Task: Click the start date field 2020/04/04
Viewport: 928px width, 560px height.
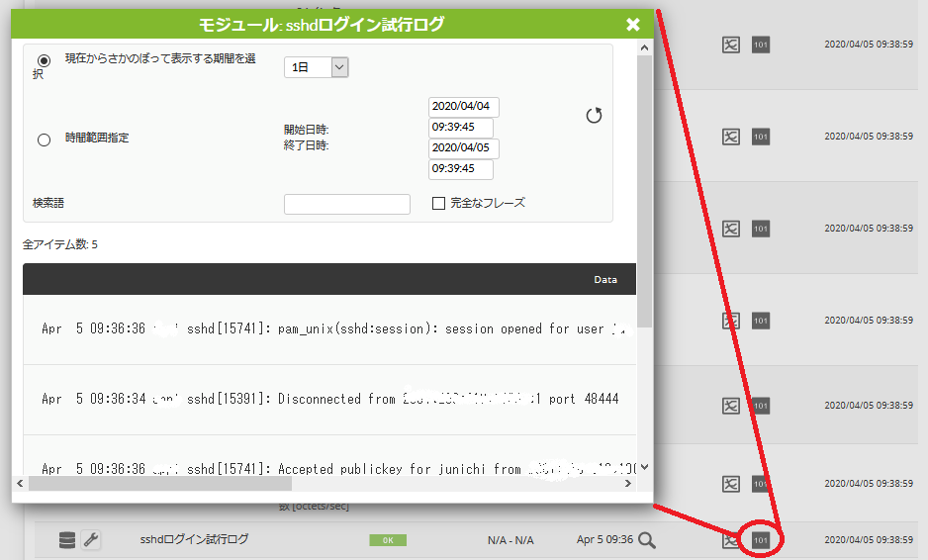Action: pos(463,107)
